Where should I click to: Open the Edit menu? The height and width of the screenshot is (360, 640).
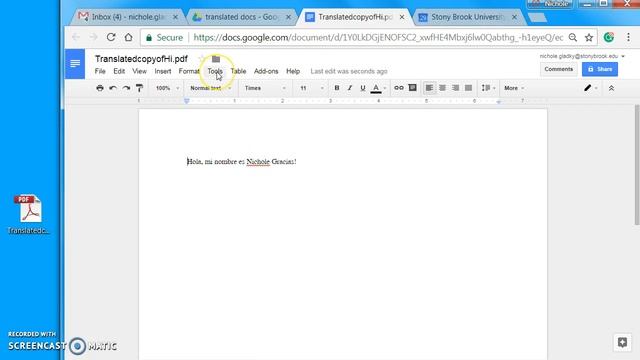pyautogui.click(x=119, y=71)
